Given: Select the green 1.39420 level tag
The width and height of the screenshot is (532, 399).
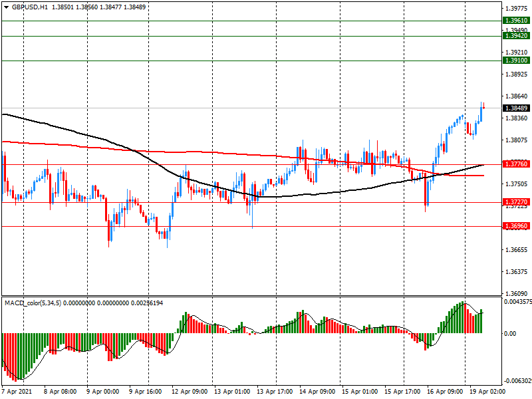Looking at the screenshot, I should (516, 36).
